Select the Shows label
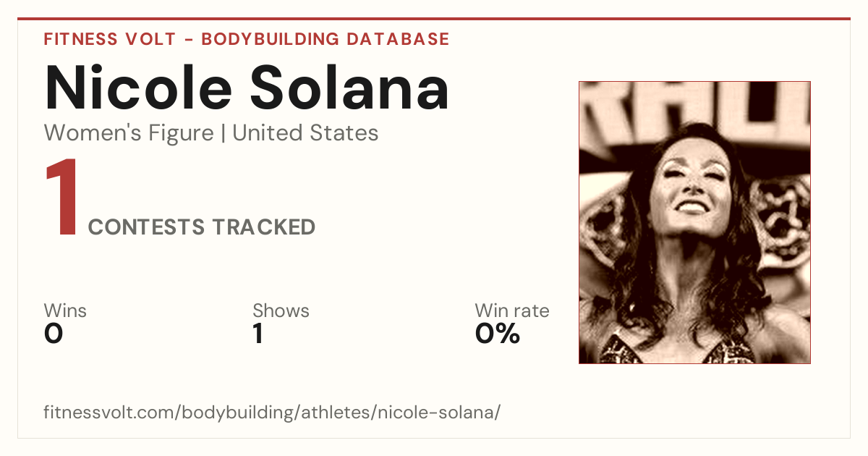868x456 pixels. 281,311
